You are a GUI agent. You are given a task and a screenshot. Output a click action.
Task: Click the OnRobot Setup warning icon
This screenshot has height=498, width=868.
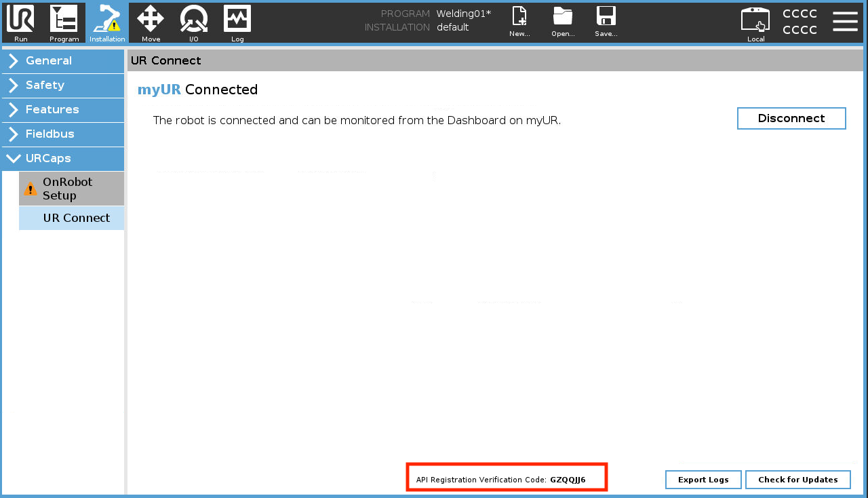[x=31, y=189]
